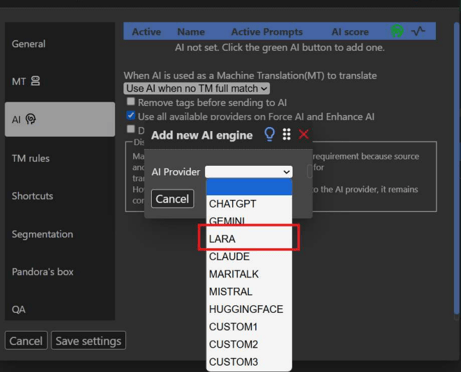This screenshot has width=461, height=372.
Task: Choose HUGGINGFACE from the provider list
Action: pos(249,309)
